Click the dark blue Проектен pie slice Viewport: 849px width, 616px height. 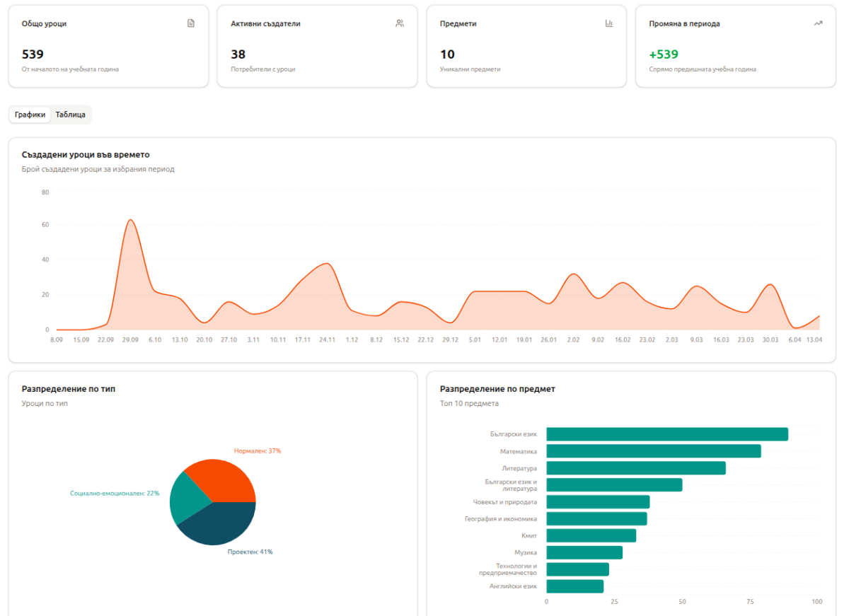[x=221, y=525]
